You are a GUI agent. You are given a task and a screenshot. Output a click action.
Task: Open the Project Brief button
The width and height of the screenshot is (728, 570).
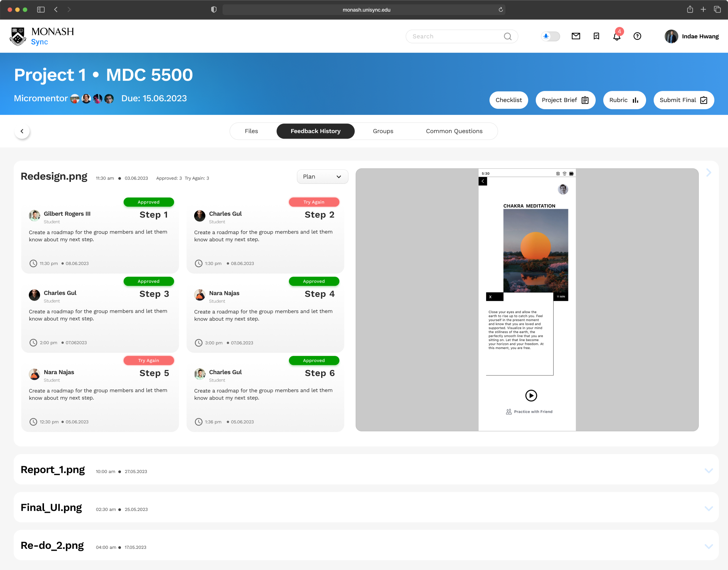tap(565, 100)
